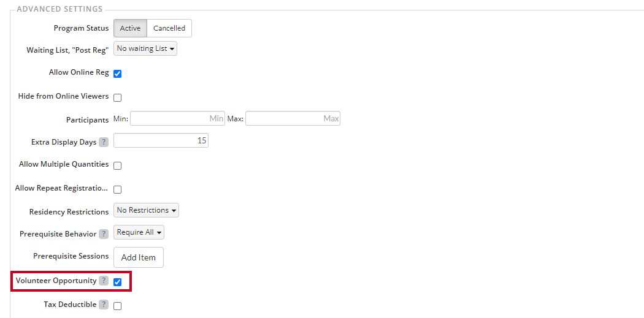This screenshot has height=318, width=644.
Task: Open the Tax Deductible help icon
Action: (x=104, y=305)
